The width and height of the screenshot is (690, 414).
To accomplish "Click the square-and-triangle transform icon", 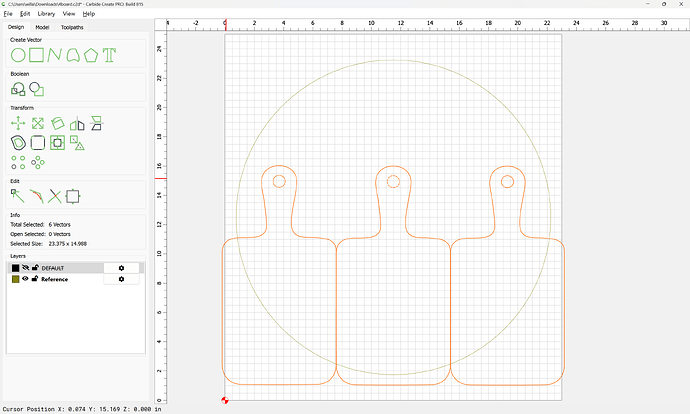I will [77, 143].
